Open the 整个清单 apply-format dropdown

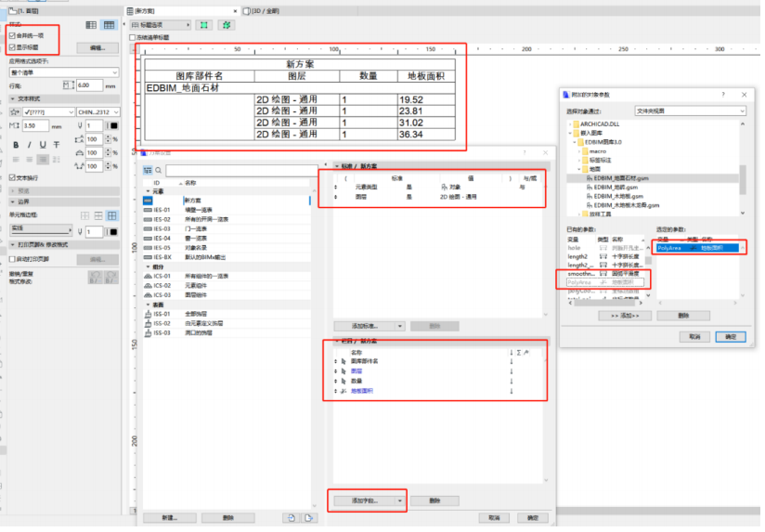click(64, 72)
